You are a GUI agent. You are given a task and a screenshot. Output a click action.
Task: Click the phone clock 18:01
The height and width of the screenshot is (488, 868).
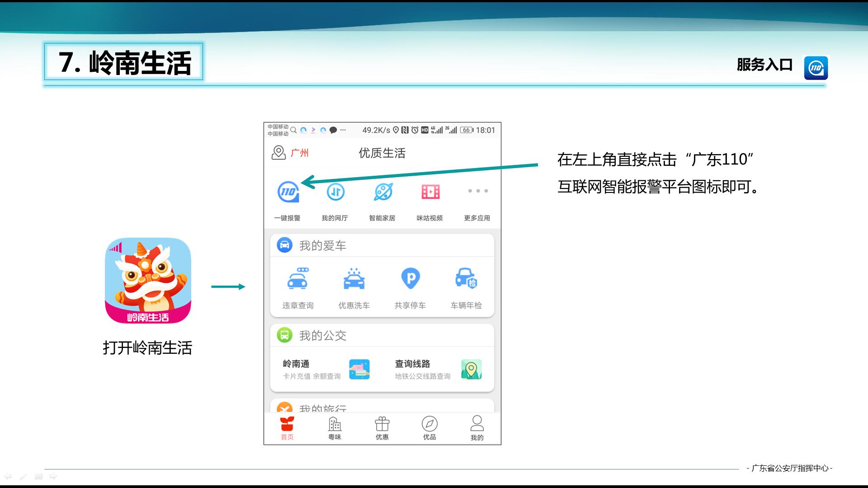click(486, 130)
